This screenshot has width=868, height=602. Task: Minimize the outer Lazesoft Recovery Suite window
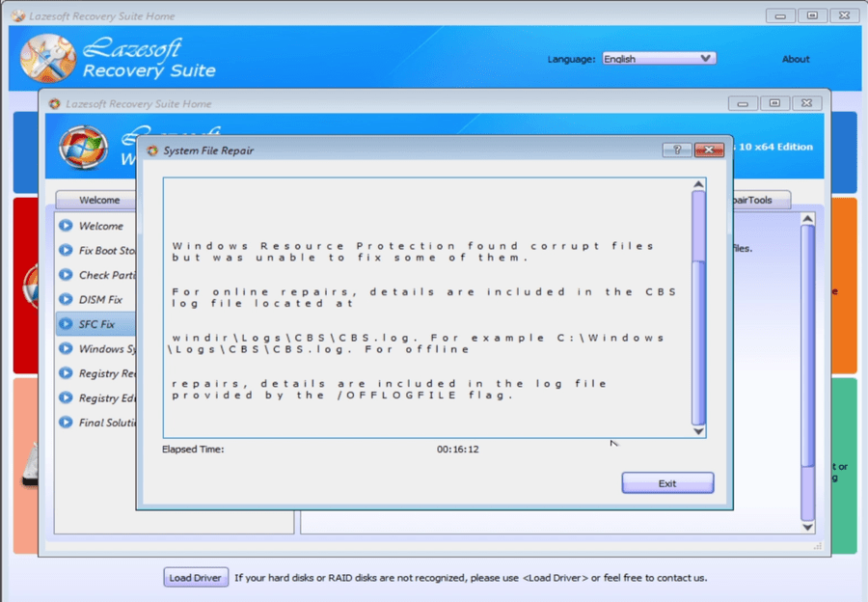point(780,16)
